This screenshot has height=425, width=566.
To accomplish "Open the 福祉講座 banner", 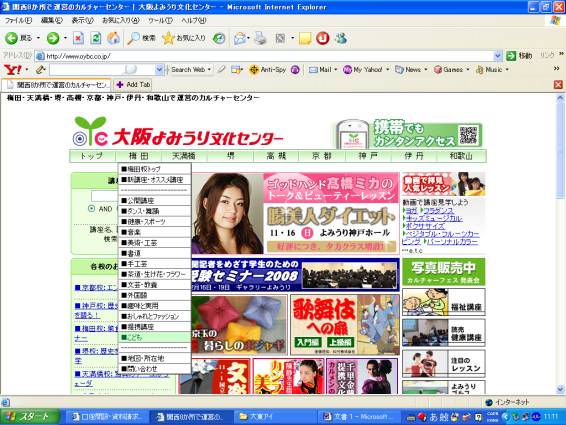I will click(x=444, y=302).
